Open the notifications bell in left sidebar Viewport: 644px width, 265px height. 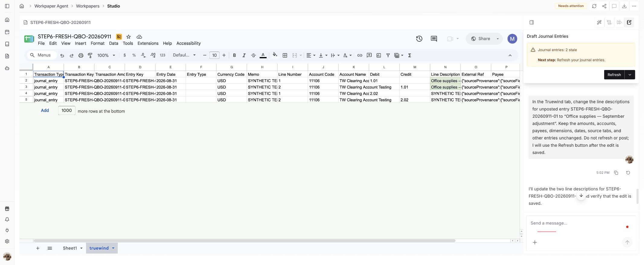click(x=7, y=219)
